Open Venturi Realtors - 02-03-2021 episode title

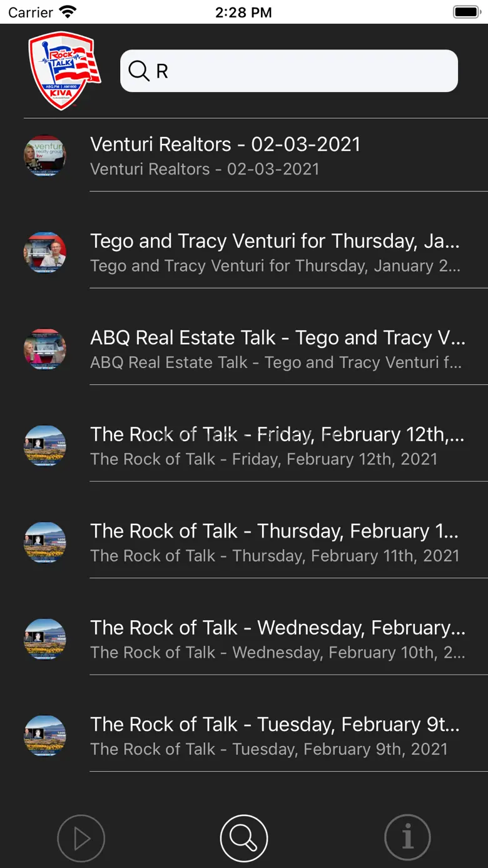tap(225, 145)
